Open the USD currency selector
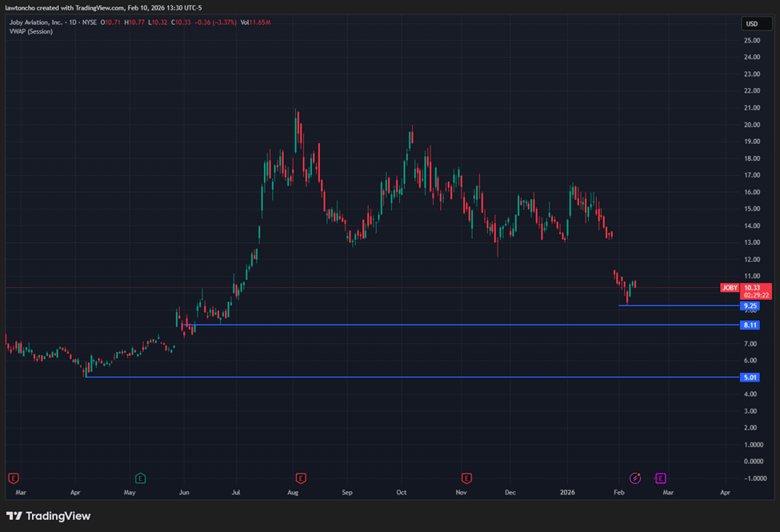The height and width of the screenshot is (532, 780). tap(752, 24)
